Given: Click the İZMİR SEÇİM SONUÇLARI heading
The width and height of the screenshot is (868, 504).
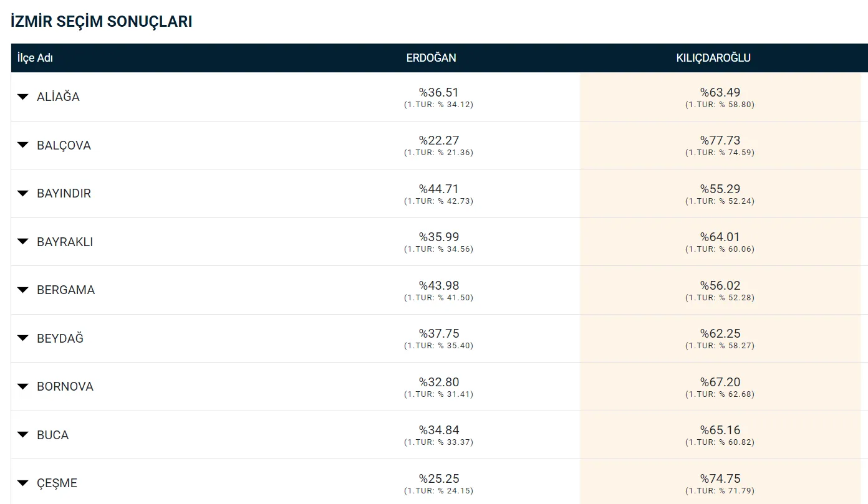Looking at the screenshot, I should pyautogui.click(x=101, y=21).
